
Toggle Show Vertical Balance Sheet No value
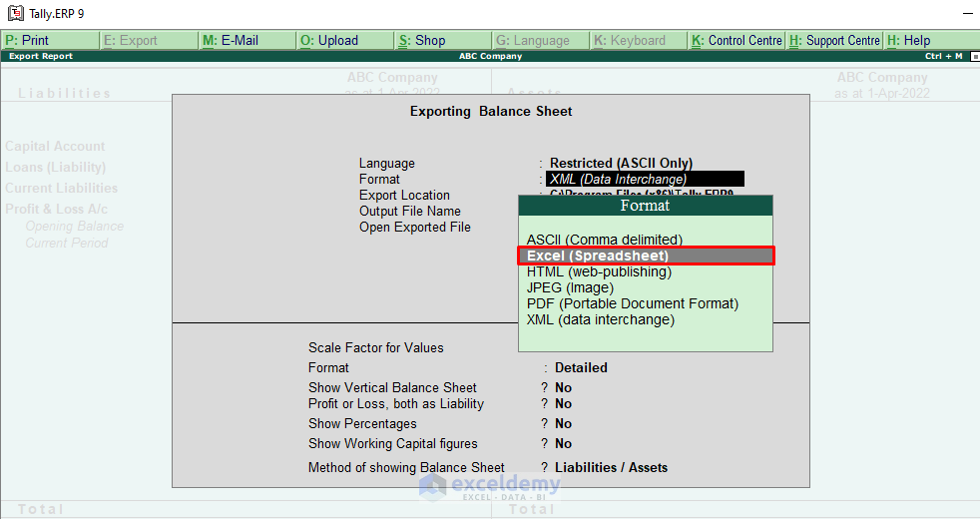click(x=563, y=387)
